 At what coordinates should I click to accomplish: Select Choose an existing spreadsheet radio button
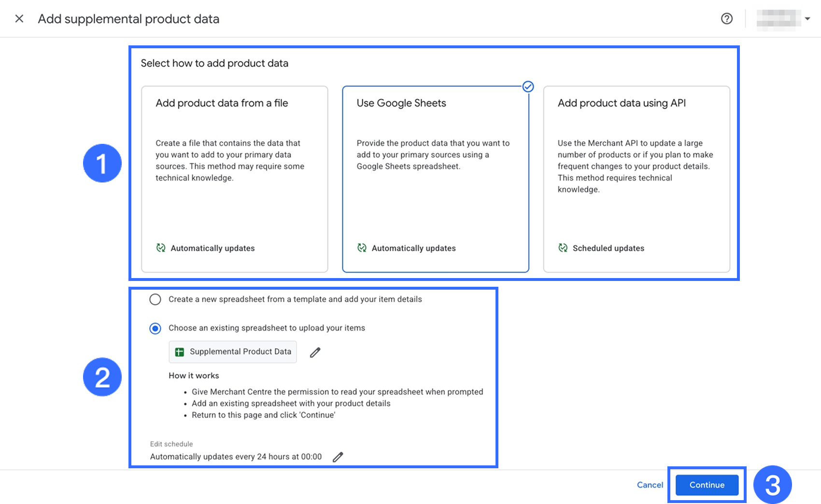pos(155,329)
